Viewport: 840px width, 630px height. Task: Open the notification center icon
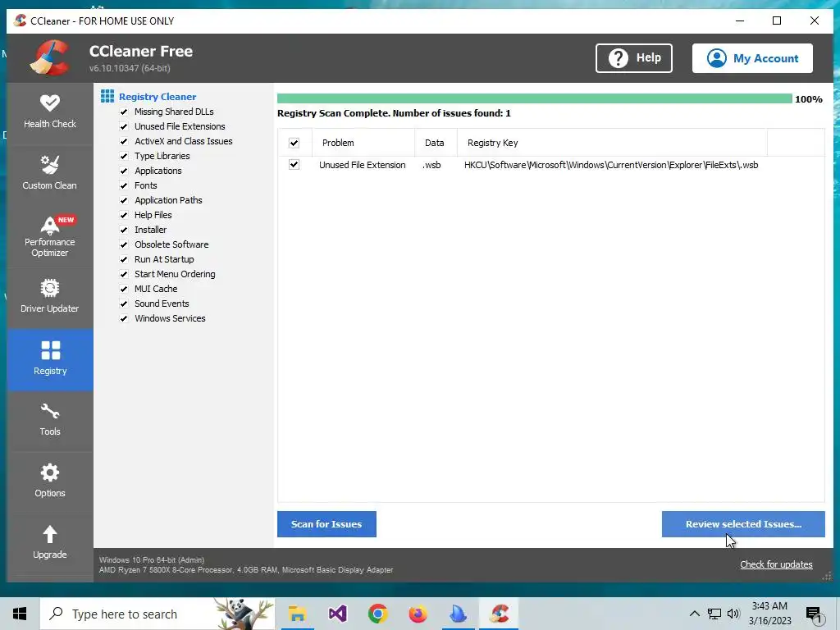pos(814,615)
